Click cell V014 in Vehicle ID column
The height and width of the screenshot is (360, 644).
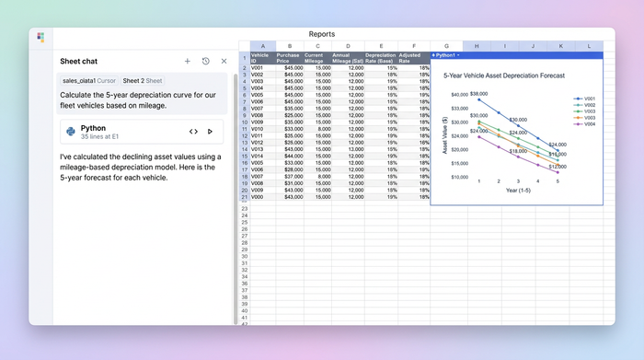[263, 157]
